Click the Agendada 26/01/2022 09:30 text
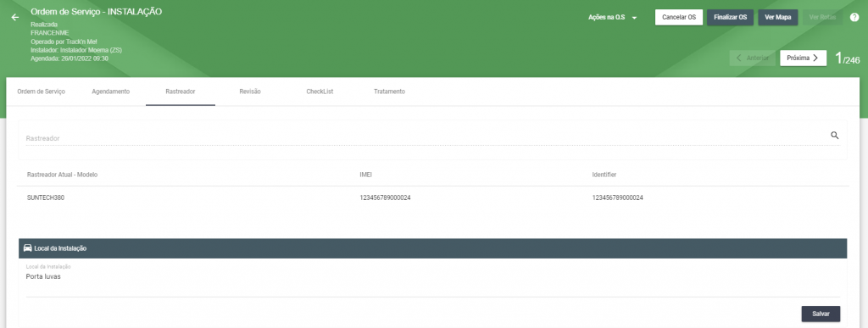The width and height of the screenshot is (868, 328). tap(70, 58)
